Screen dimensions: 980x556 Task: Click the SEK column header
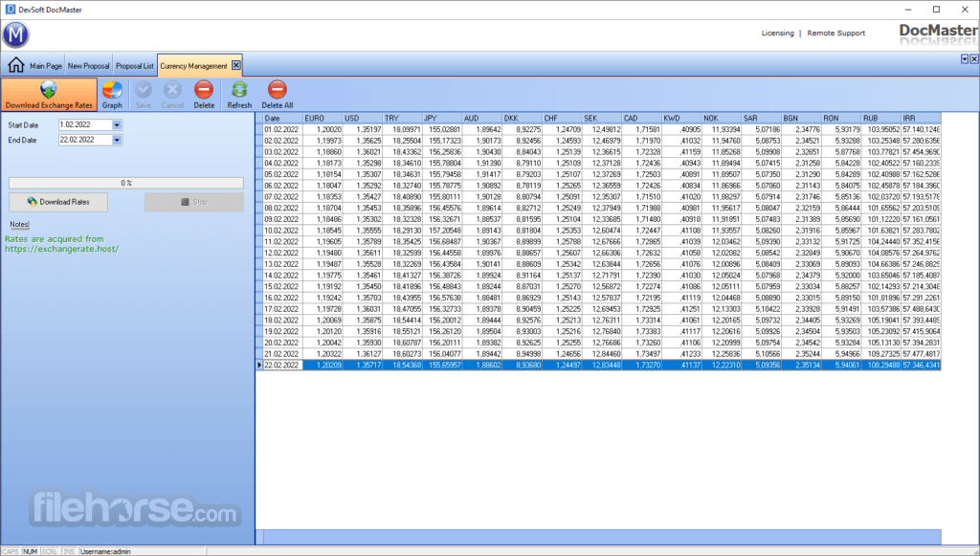(x=603, y=118)
